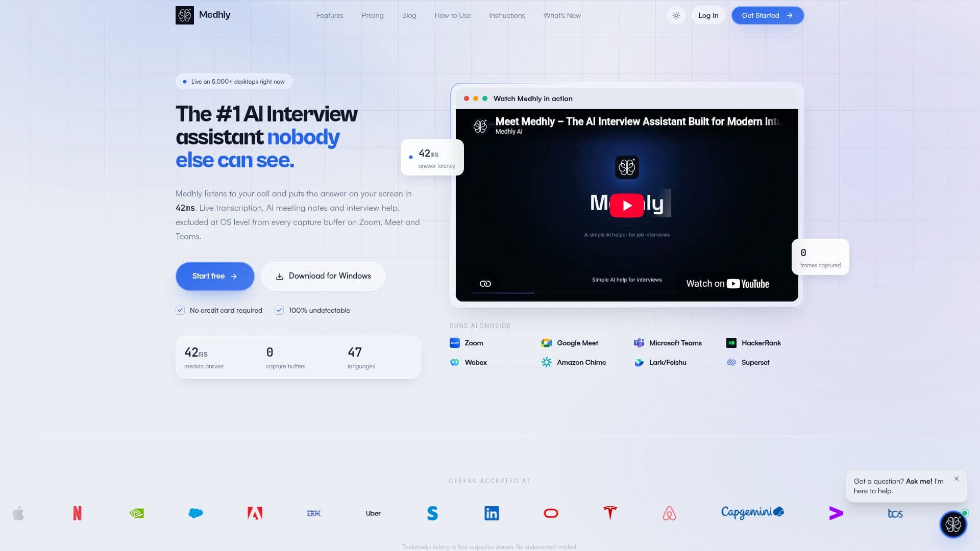980x551 pixels.
Task: Click the Watch on YouTube link
Action: [727, 284]
